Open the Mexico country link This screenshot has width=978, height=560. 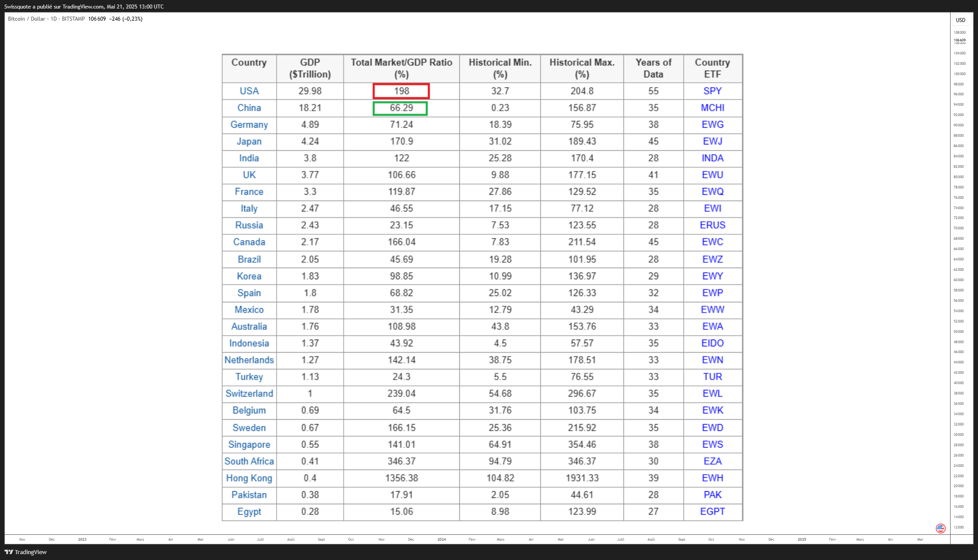click(x=249, y=310)
